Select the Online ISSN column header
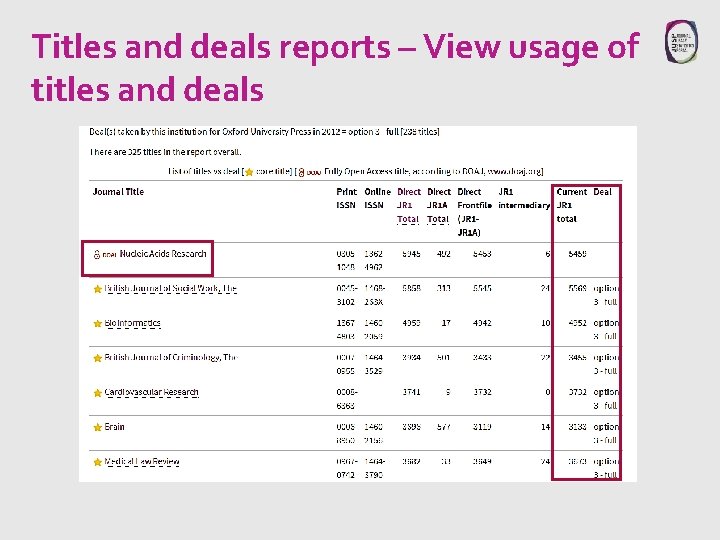The width and height of the screenshot is (720, 540). 377,198
